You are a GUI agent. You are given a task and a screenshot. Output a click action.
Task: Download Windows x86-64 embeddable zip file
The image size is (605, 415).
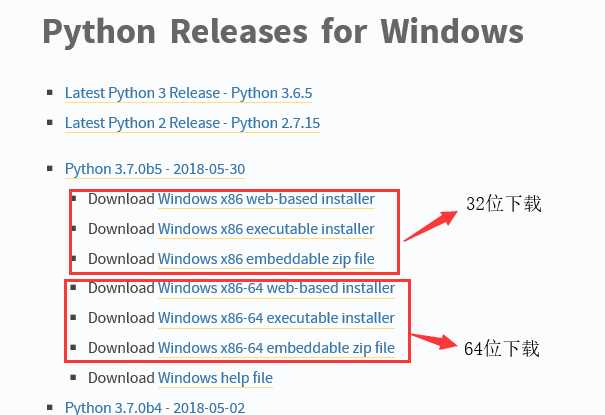click(x=276, y=348)
